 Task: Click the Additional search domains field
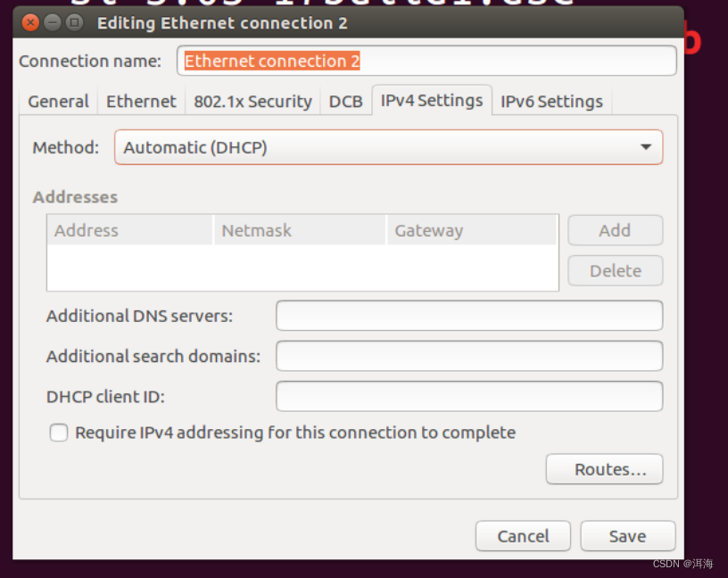pyautogui.click(x=468, y=356)
